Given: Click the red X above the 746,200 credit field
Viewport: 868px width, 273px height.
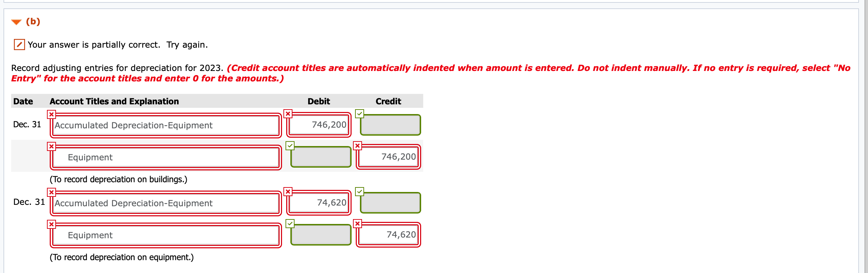Looking at the screenshot, I should click(358, 146).
